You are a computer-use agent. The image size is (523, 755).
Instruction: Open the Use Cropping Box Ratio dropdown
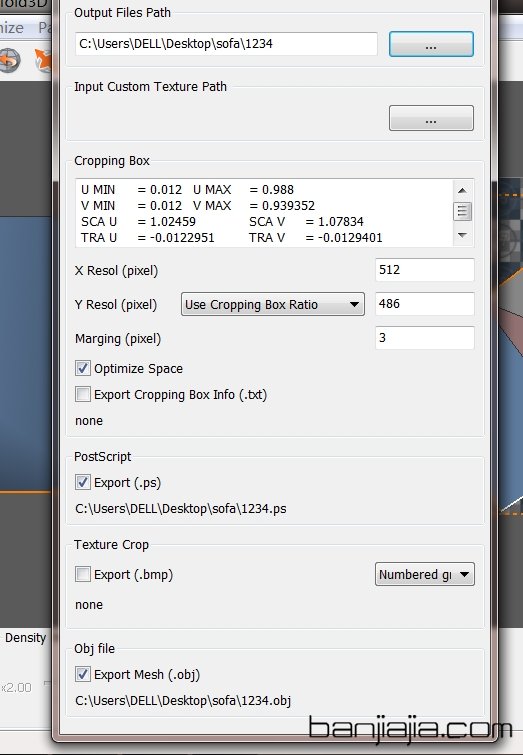tap(273, 304)
